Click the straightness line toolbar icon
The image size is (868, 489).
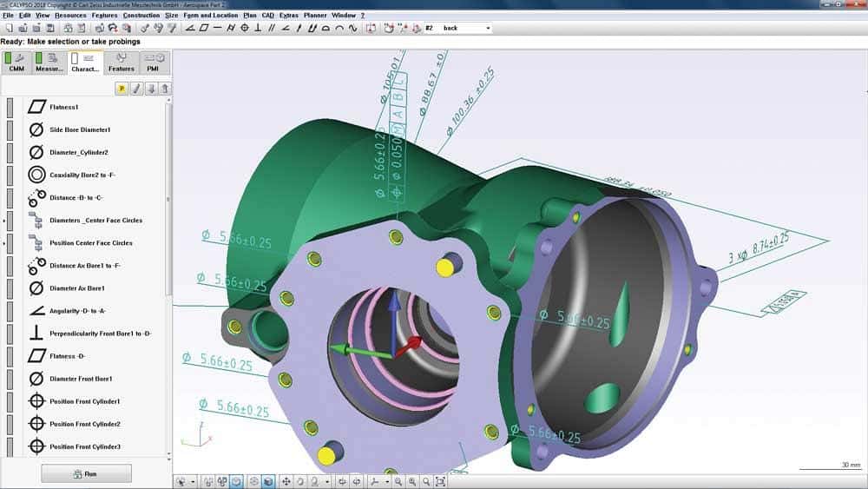tap(217, 28)
